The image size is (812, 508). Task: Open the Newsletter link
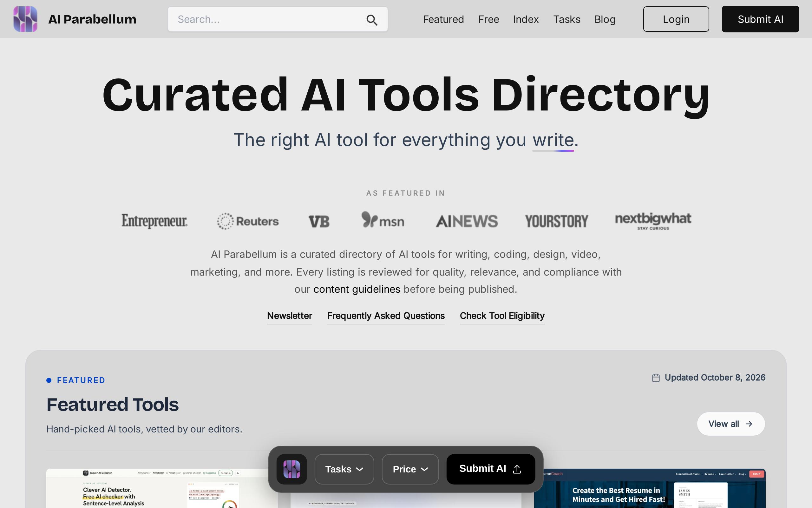[289, 316]
